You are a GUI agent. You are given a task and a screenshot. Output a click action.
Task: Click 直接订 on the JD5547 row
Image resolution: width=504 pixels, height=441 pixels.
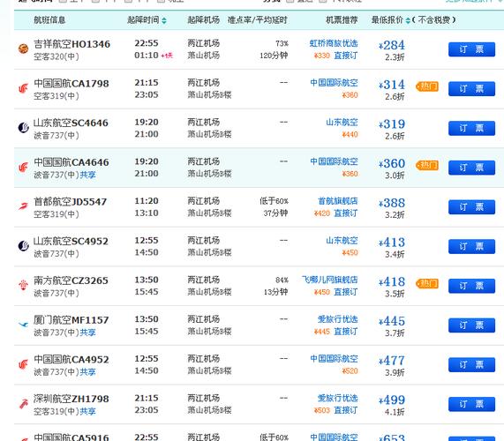point(346,213)
